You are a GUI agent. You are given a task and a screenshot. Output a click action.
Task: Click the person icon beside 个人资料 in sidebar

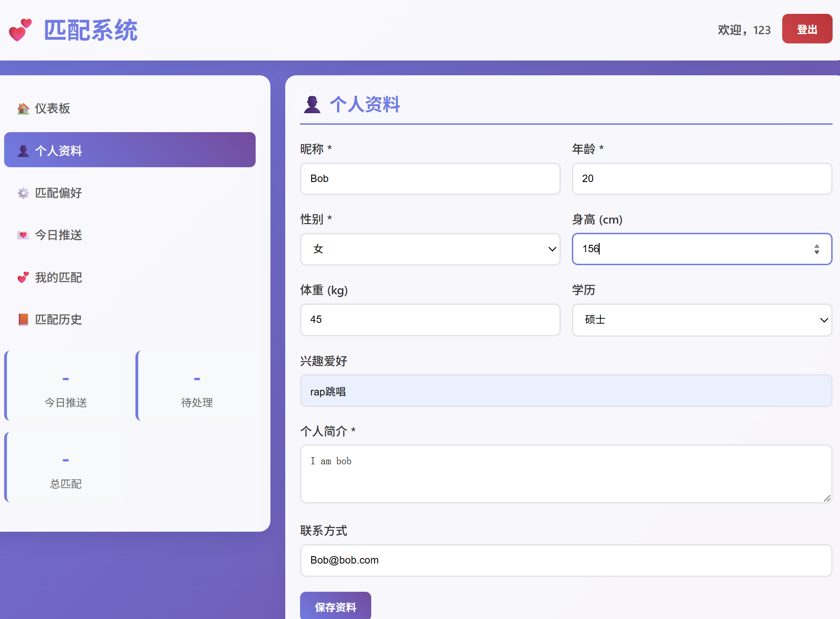pyautogui.click(x=23, y=151)
